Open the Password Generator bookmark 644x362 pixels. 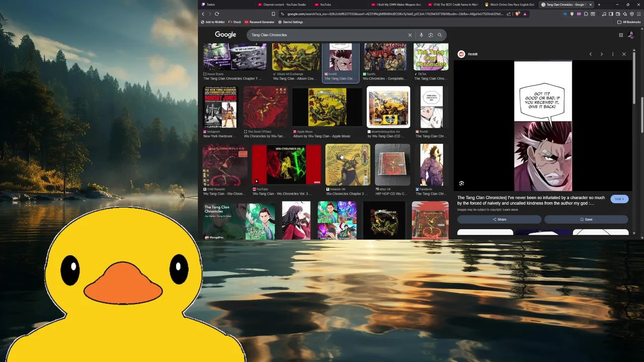coord(260,22)
